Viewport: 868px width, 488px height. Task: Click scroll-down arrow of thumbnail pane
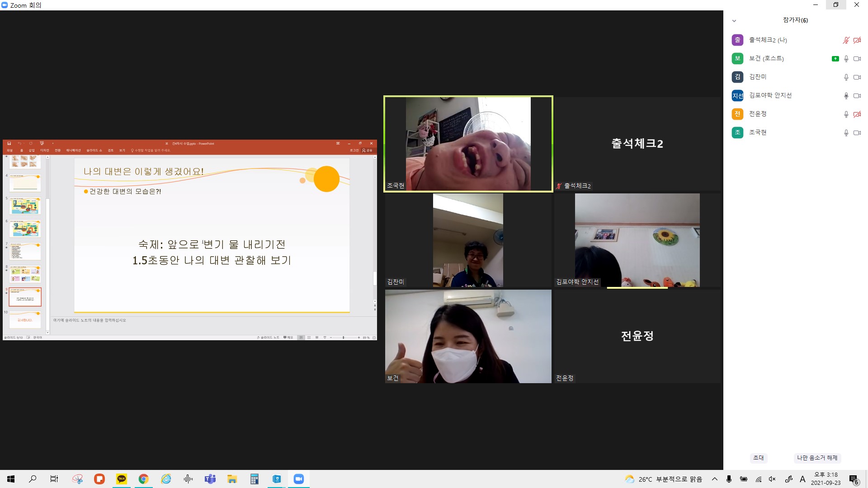[47, 333]
